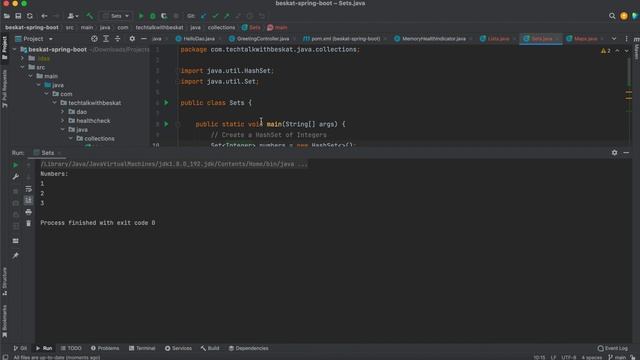Image resolution: width=640 pixels, height=360 pixels.
Task: Click the Git update project arrow
Action: tap(203, 16)
